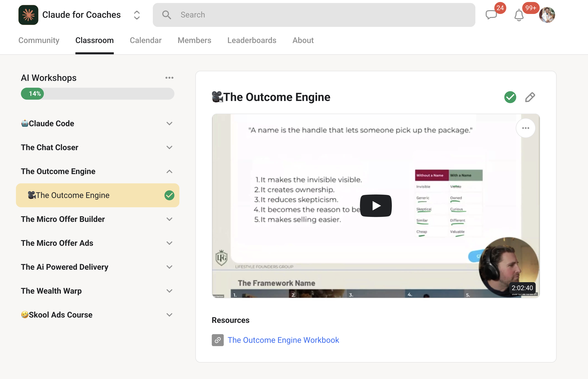Collapse The Outcome Engine section
This screenshot has width=588, height=379.
(169, 171)
